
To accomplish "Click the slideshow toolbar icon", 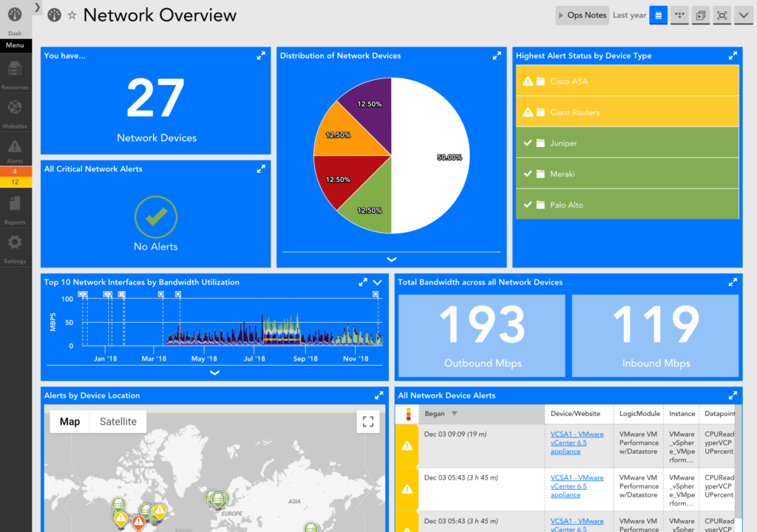I will [699, 15].
